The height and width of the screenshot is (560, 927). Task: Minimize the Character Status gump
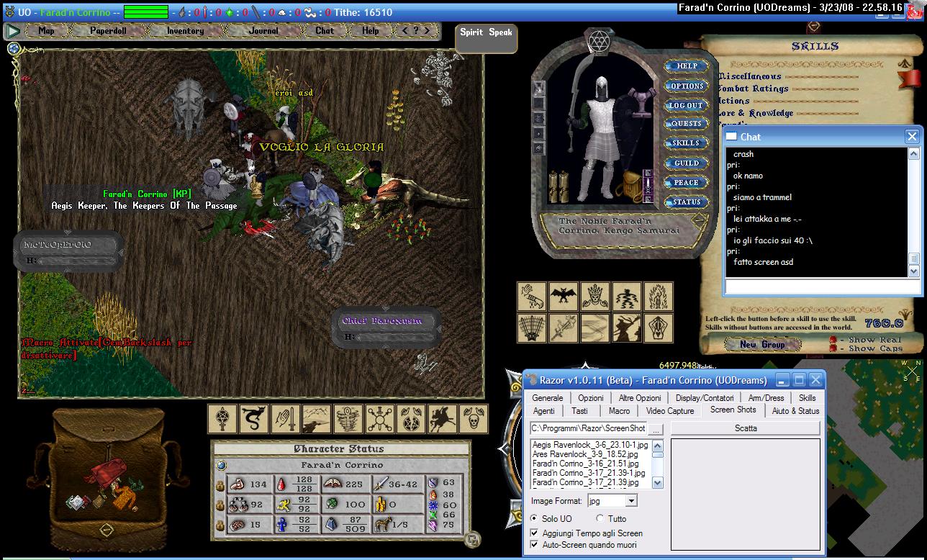click(x=472, y=538)
